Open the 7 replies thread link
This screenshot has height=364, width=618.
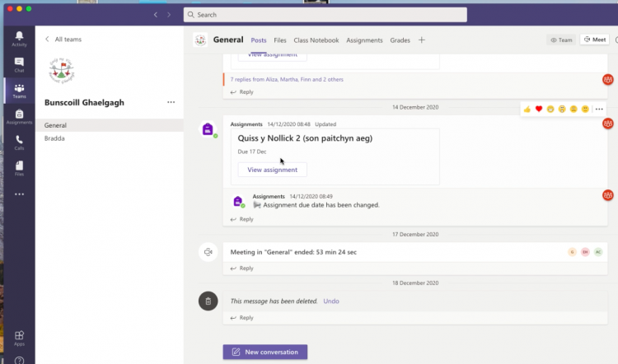[x=287, y=79]
